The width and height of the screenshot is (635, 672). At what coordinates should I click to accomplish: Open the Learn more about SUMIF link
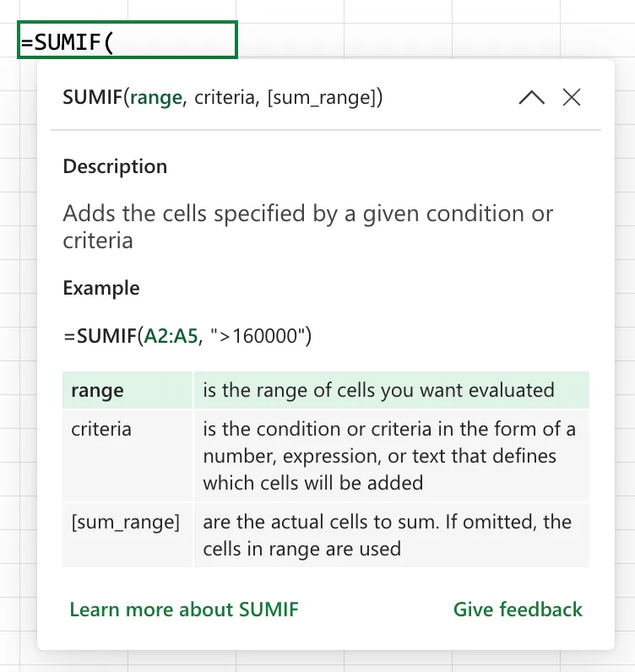tap(184, 610)
